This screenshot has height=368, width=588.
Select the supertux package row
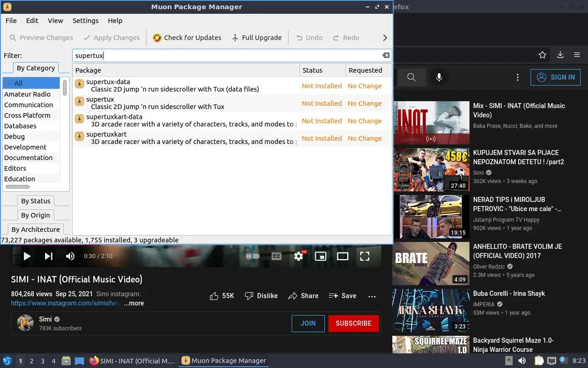tap(232, 103)
